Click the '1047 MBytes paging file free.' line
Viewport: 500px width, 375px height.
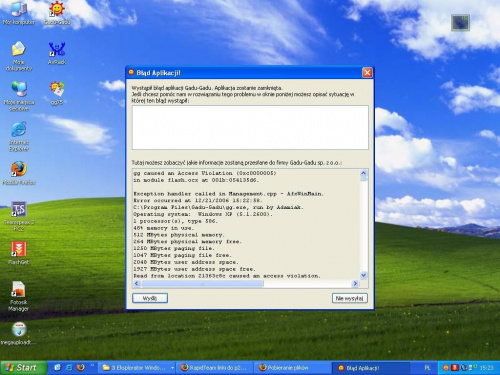(182, 255)
